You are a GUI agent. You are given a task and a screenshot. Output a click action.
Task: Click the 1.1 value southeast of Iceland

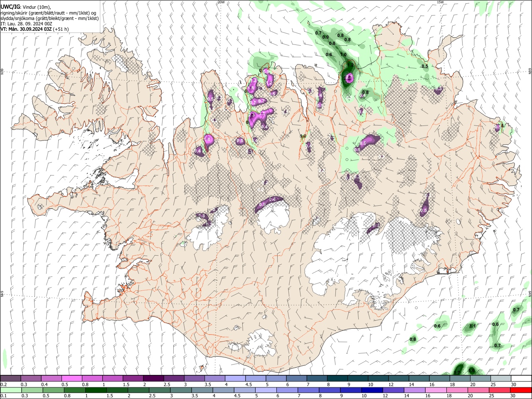(472, 326)
